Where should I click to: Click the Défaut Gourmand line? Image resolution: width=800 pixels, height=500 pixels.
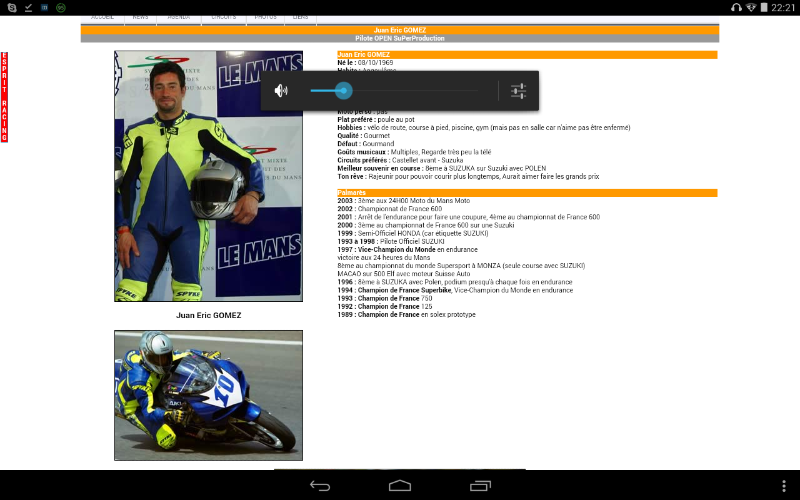point(365,144)
